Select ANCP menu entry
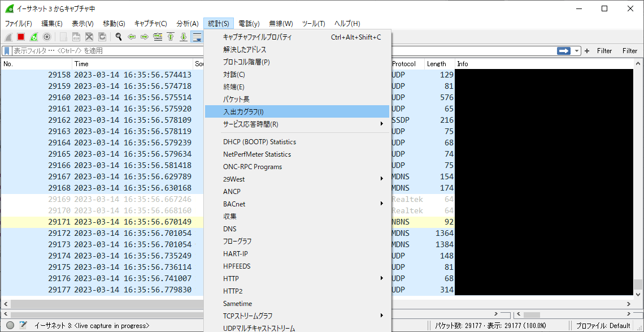 click(297, 191)
